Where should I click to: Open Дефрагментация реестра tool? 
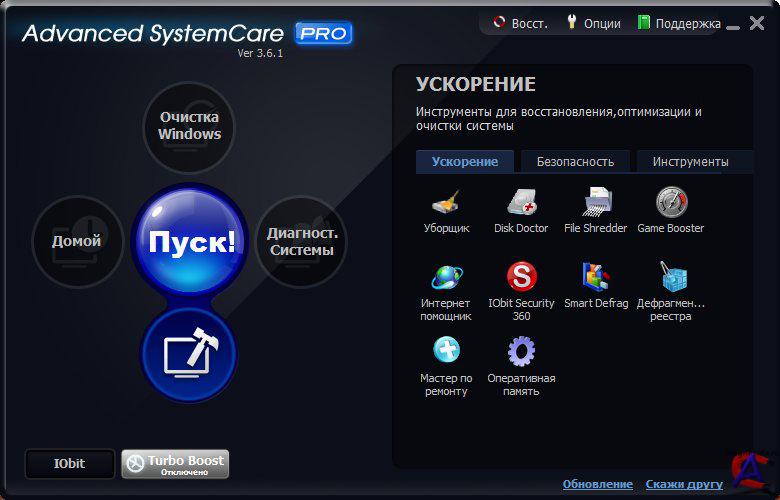(671, 278)
